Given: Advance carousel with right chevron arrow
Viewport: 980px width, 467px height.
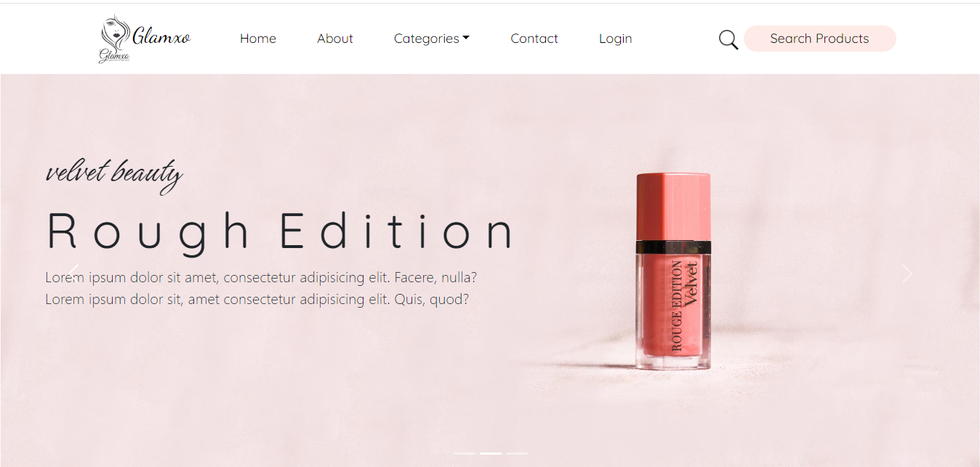Looking at the screenshot, I should pos(907,274).
